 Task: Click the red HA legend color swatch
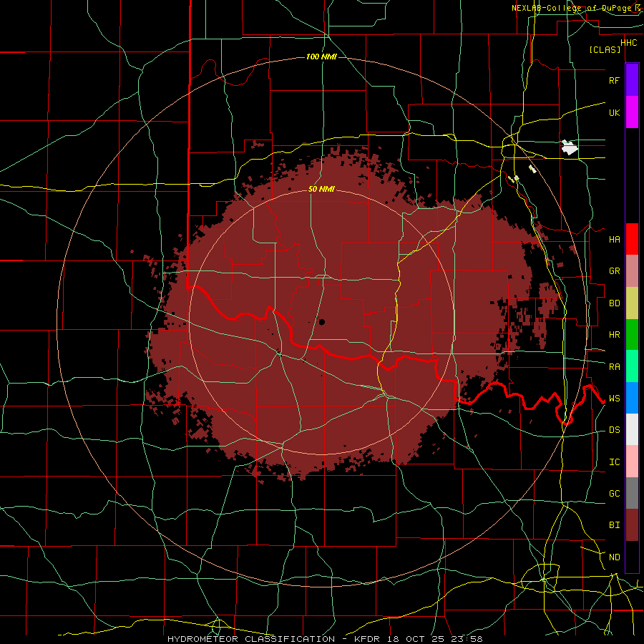point(632,239)
